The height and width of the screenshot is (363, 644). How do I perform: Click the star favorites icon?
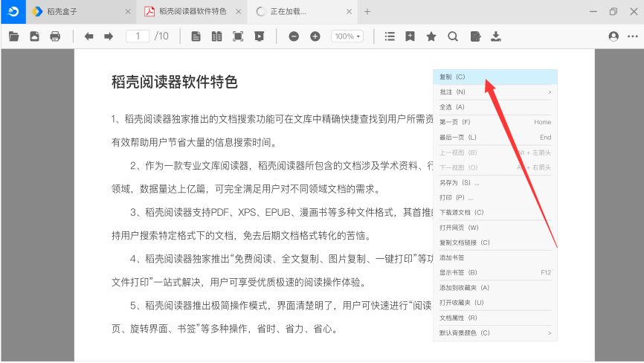coord(431,36)
